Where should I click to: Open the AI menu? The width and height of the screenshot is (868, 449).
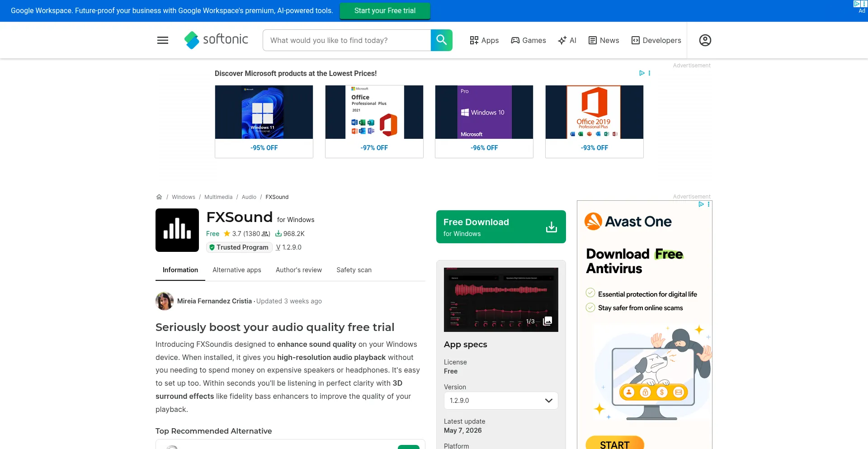(x=567, y=40)
